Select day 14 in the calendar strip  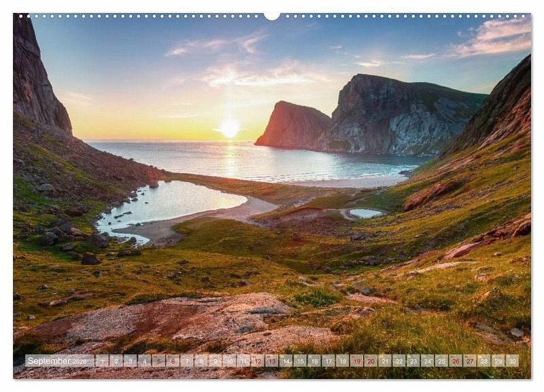point(286,361)
